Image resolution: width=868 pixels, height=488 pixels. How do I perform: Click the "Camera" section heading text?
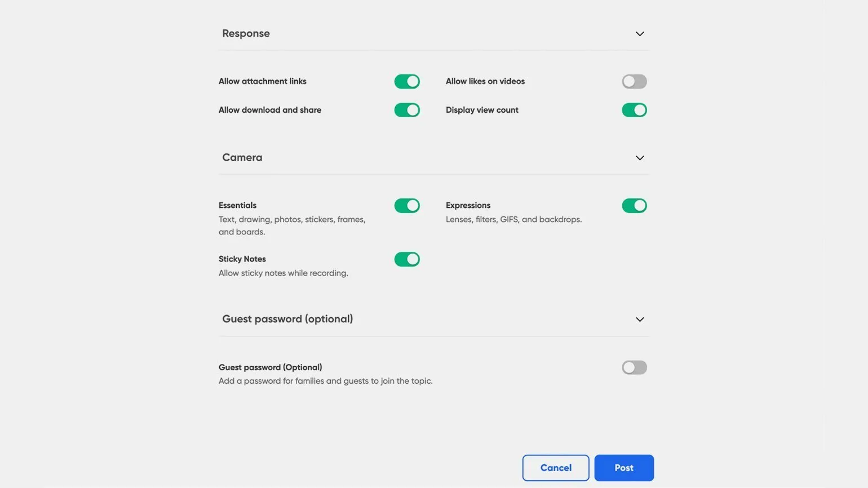pyautogui.click(x=242, y=157)
